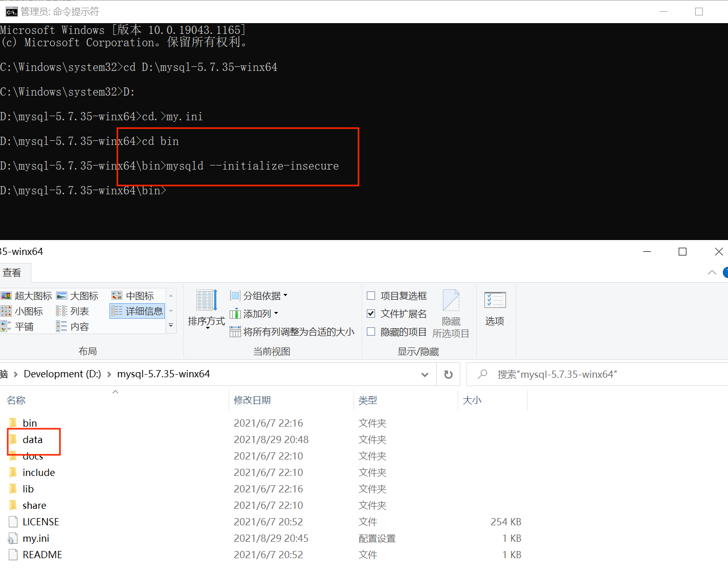Select 内容 (content) view mode
This screenshot has width=728, height=588.
click(x=78, y=326)
